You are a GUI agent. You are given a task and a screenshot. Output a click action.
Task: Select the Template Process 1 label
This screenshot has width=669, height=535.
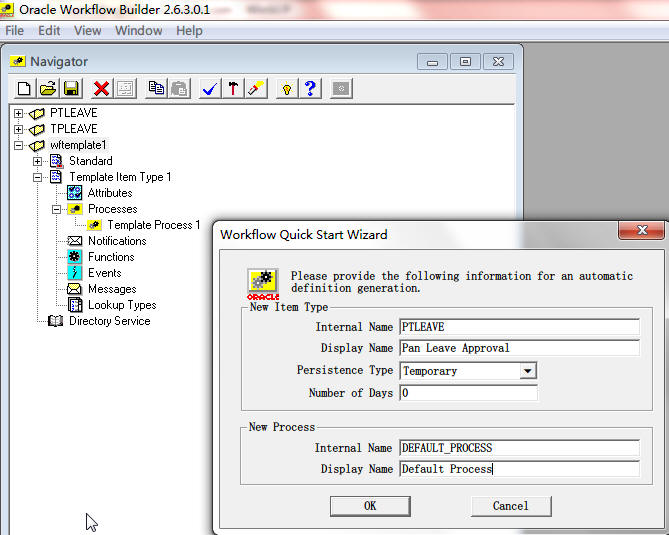point(154,225)
